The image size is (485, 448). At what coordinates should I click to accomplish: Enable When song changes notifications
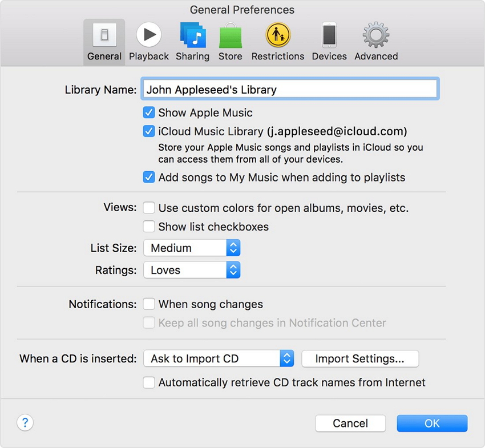pos(149,304)
